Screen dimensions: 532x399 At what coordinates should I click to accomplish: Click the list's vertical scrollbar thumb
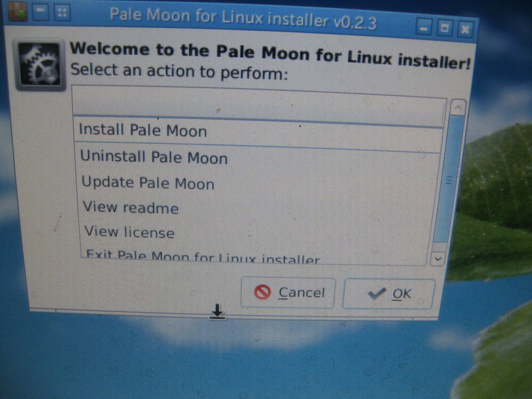449,179
